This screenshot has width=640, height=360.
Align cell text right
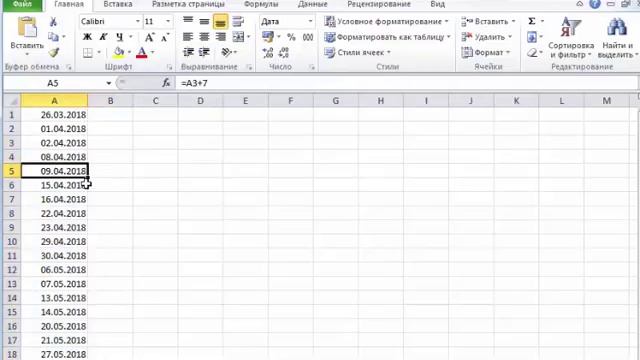[220, 37]
